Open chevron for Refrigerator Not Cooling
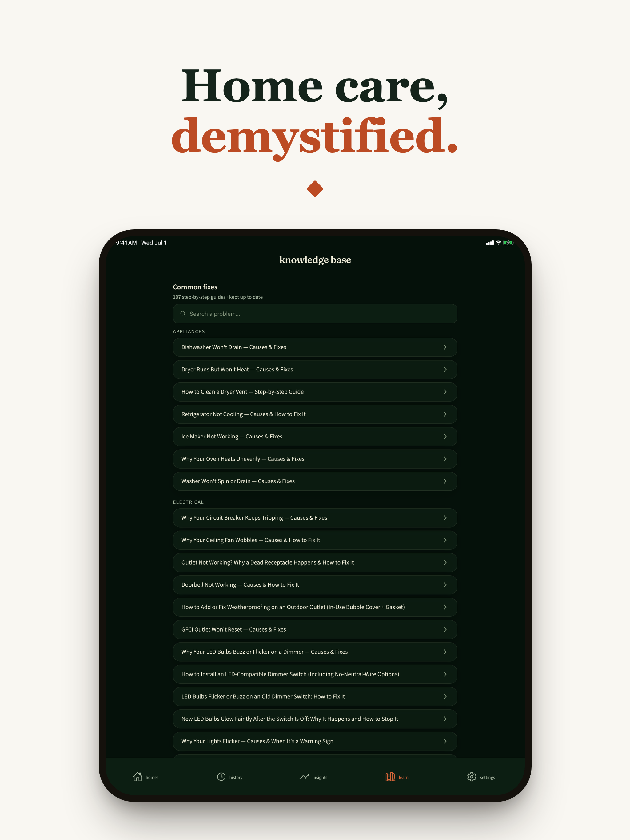This screenshot has height=840, width=630. (x=445, y=414)
